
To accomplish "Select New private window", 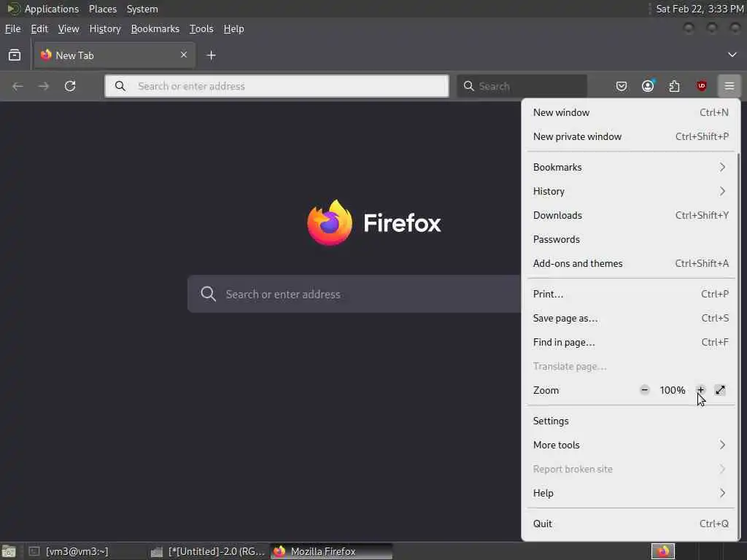I will click(x=631, y=136).
